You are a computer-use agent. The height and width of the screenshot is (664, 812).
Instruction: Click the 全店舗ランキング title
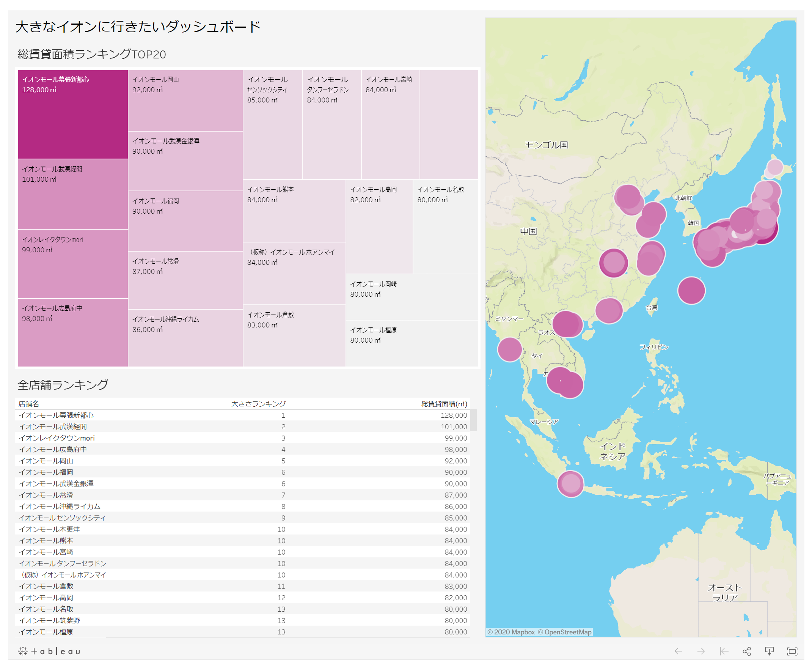point(63,385)
